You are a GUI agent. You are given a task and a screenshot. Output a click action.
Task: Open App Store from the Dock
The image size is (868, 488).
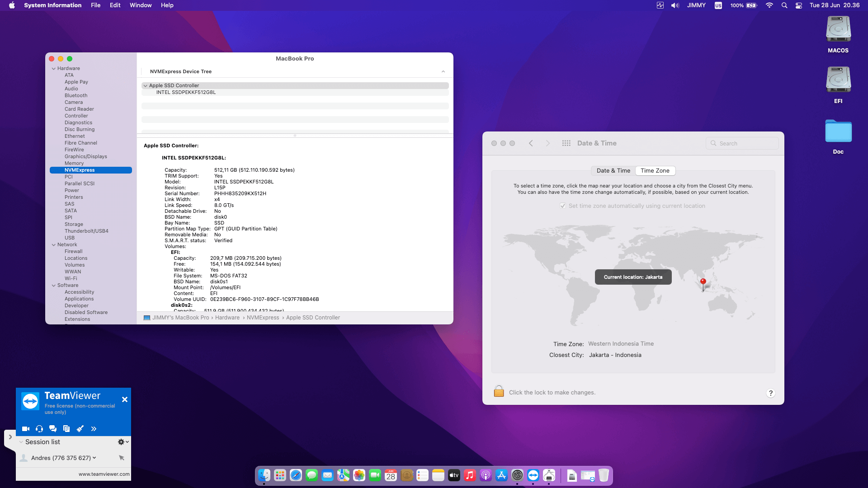tap(501, 475)
